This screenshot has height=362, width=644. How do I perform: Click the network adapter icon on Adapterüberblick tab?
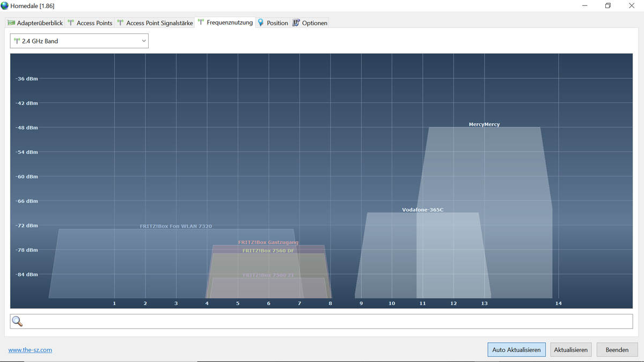tap(11, 23)
